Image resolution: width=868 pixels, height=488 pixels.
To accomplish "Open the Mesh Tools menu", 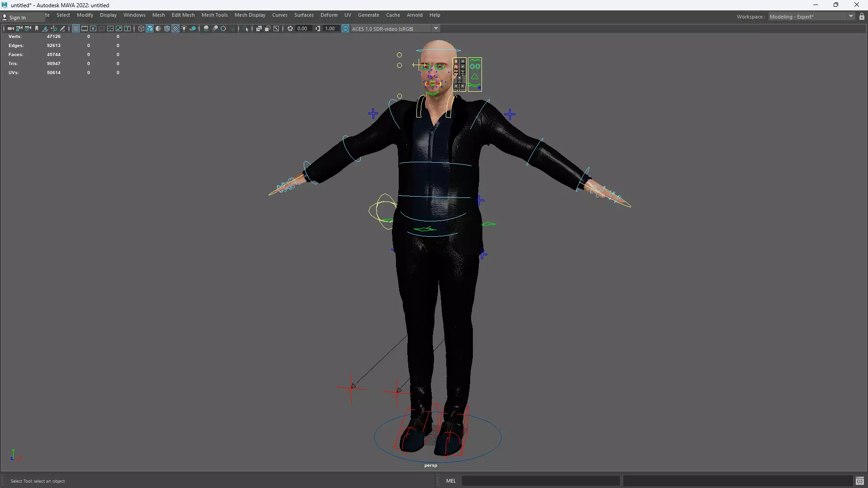I will tap(215, 15).
